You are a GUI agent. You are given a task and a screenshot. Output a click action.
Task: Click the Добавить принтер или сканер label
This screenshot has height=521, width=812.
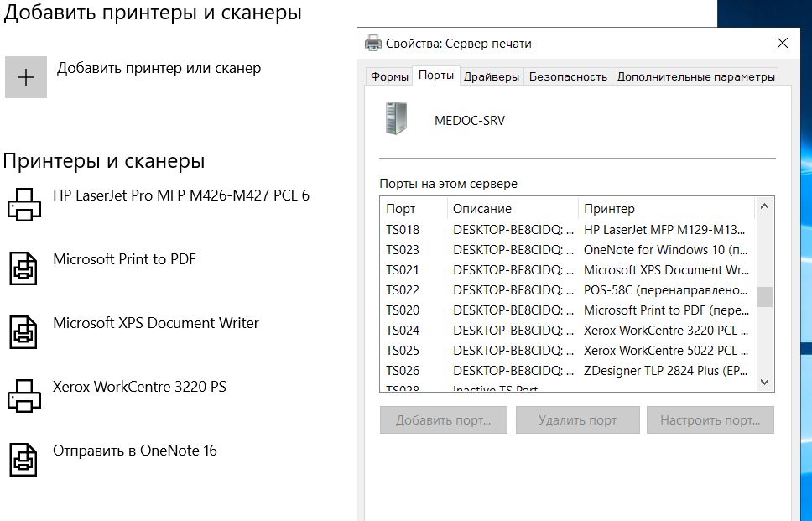[x=159, y=68]
